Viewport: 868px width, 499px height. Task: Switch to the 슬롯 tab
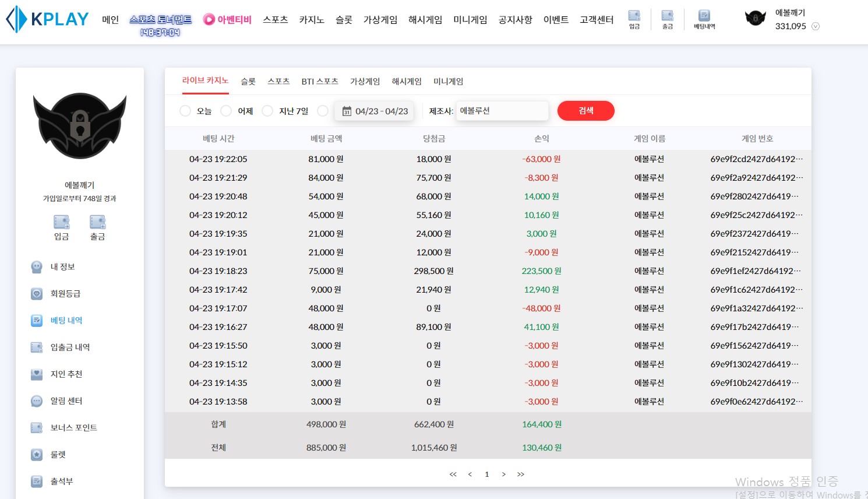(x=248, y=82)
